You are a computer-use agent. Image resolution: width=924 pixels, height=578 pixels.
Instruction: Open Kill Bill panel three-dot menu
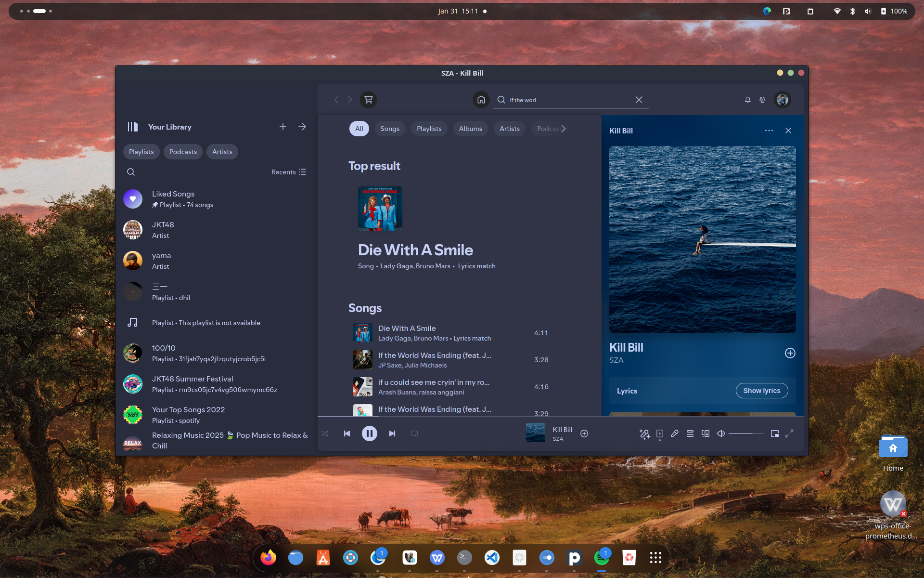(x=769, y=131)
